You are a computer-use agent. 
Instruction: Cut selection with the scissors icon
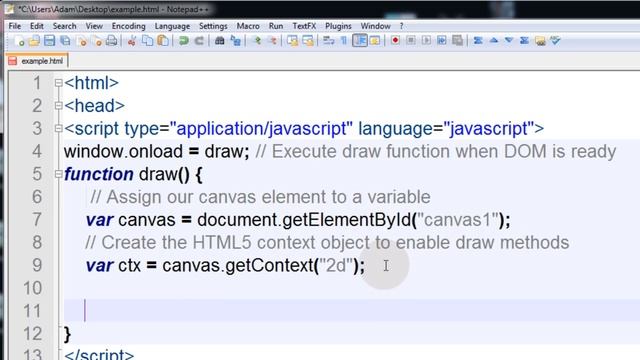coord(132,41)
